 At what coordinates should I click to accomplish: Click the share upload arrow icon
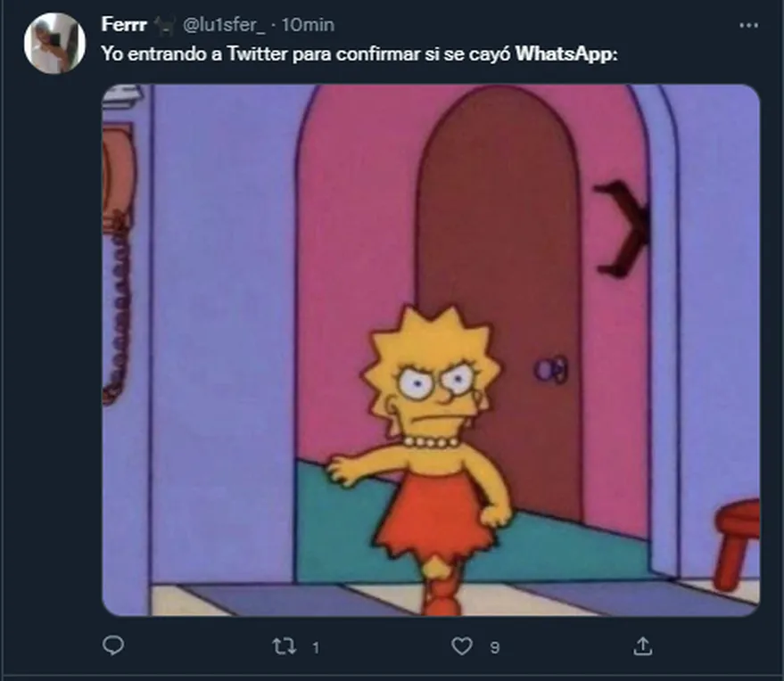642,646
